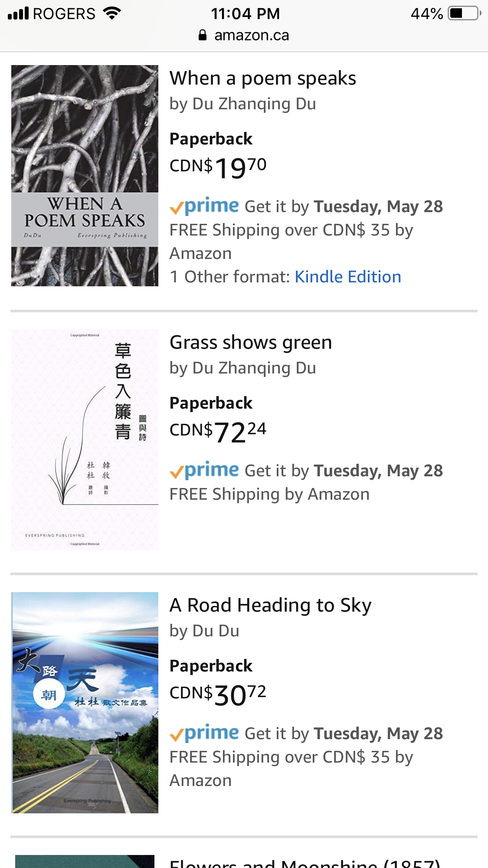Viewport: 488px width, 868px height.
Task: Open the 'When a poem speaks' title
Action: 263,79
